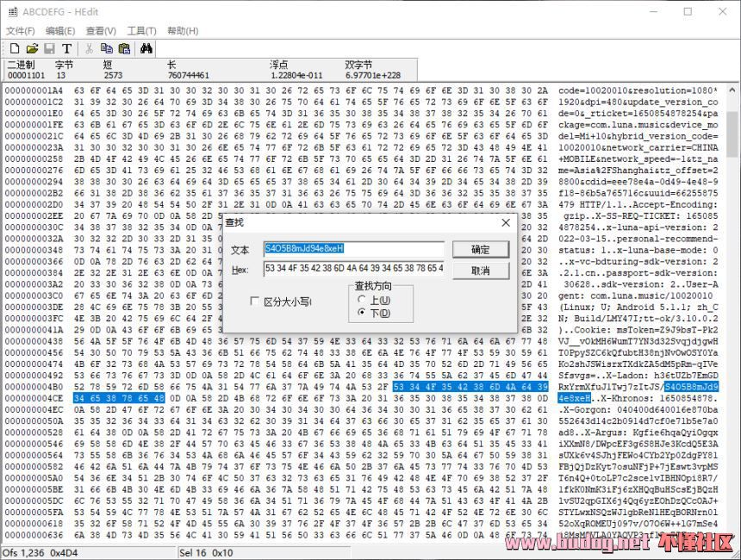741x560 pixels.
Task: Click the HEdit app icon in title bar
Action: pos(13,12)
